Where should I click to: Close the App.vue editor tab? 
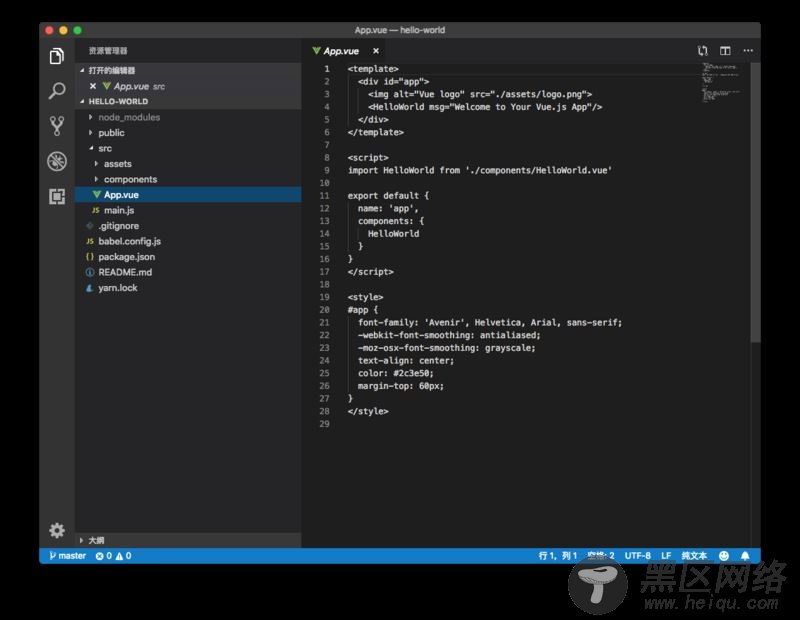(376, 51)
